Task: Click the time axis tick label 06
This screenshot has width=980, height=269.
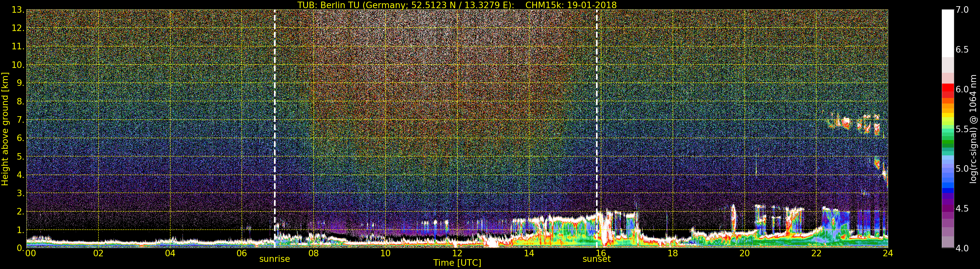Action: [242, 253]
